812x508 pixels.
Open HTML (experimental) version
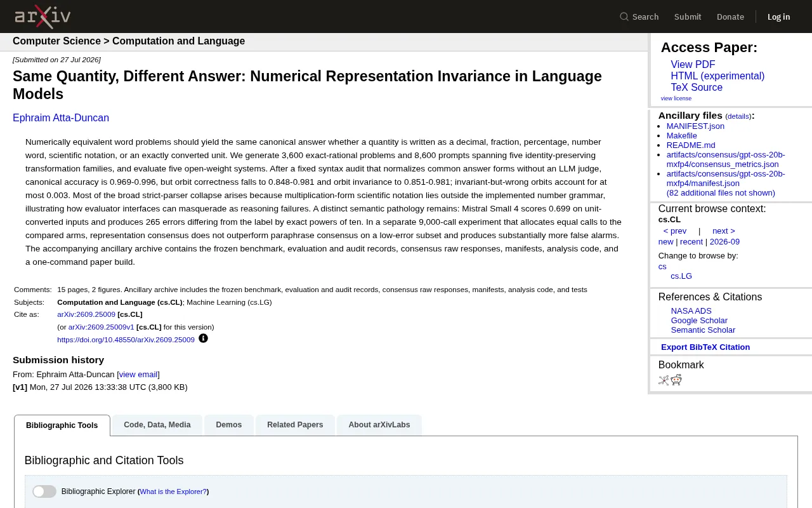click(x=717, y=76)
